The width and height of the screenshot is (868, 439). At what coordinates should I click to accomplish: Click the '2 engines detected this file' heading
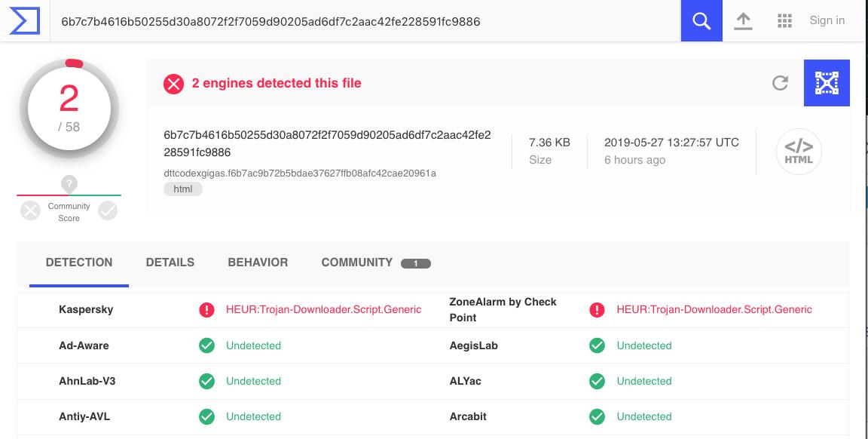[x=277, y=83]
